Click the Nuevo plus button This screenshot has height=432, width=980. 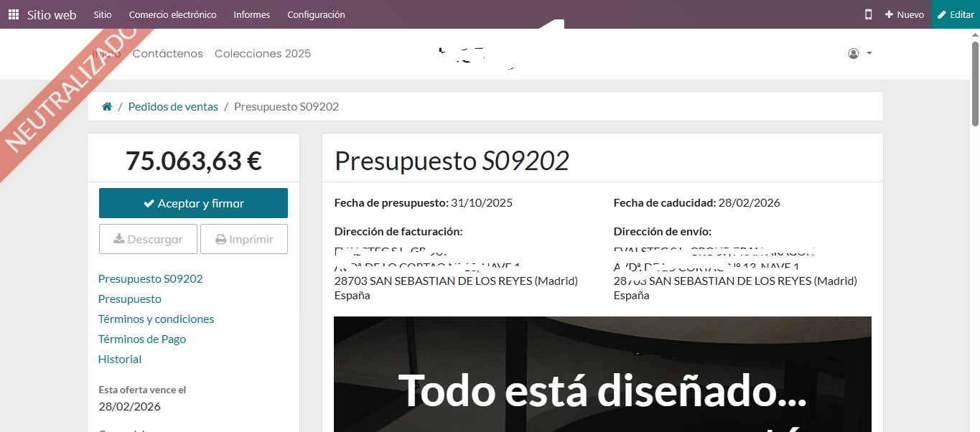pyautogui.click(x=904, y=14)
